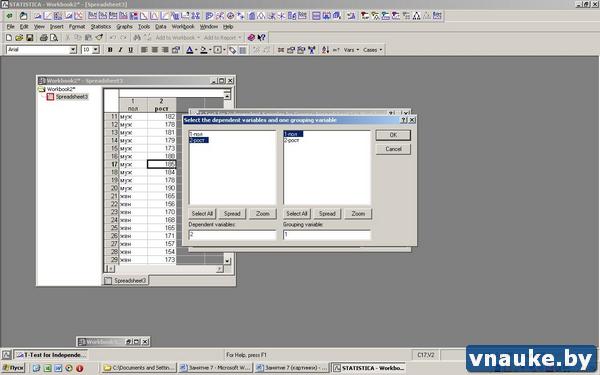Select 2-рост in dependent variables list
The image size is (600, 375).
click(x=199, y=140)
